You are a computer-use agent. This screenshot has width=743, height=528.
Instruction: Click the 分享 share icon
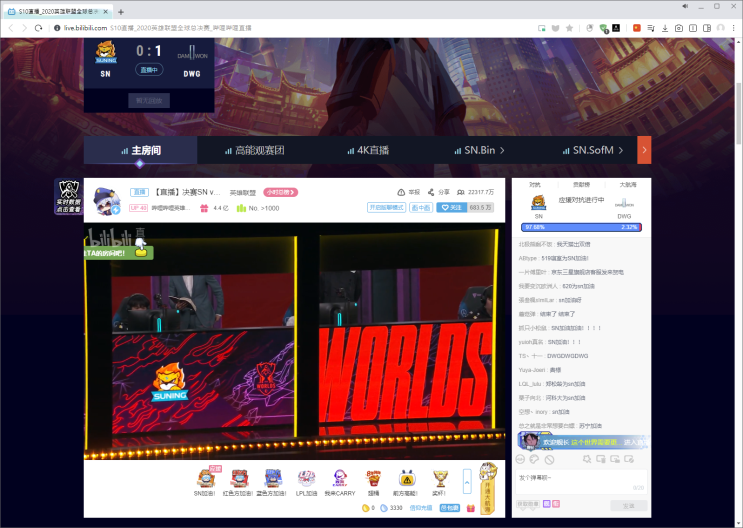click(x=431, y=192)
